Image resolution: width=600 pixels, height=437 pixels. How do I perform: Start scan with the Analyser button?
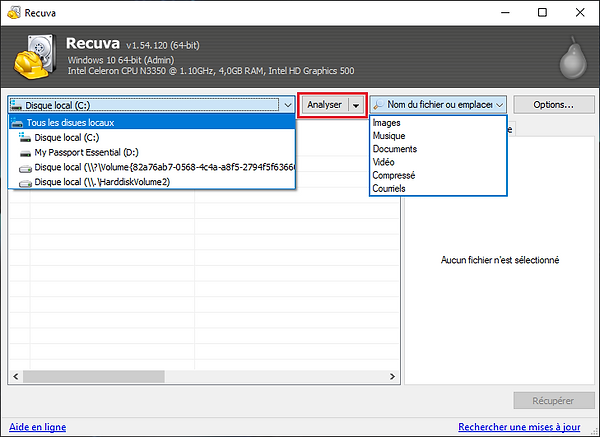[x=324, y=105]
